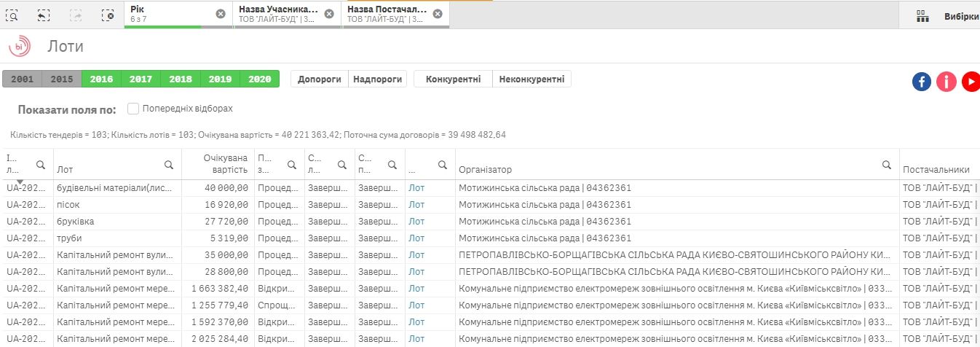This screenshot has width=980, height=347.
Task: Select the Спрощ... procedure type cell
Action: coord(280,305)
